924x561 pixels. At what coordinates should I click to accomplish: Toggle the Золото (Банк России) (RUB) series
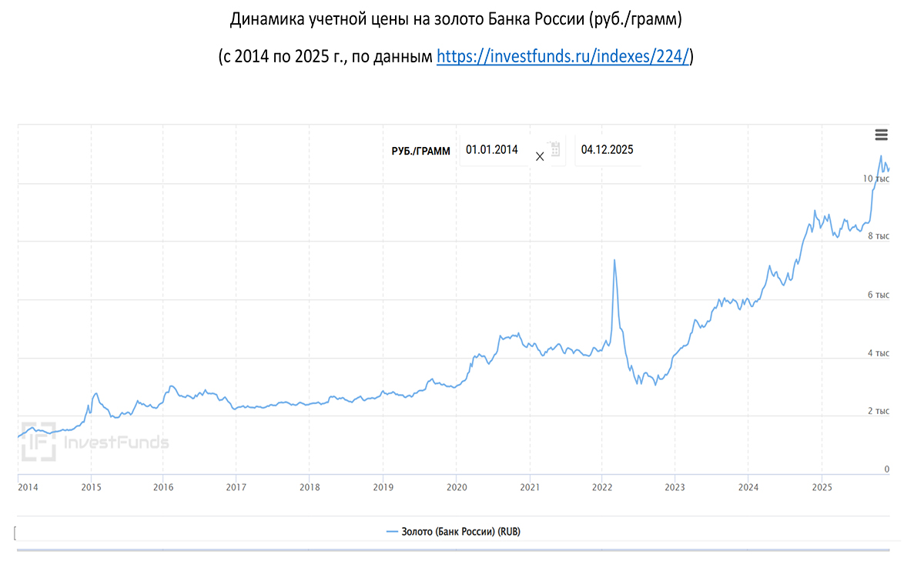460,532
